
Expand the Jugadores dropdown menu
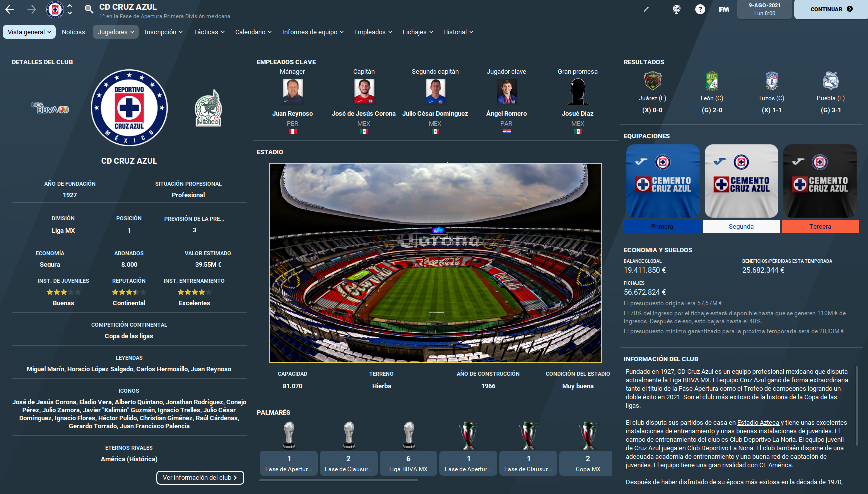(x=116, y=32)
